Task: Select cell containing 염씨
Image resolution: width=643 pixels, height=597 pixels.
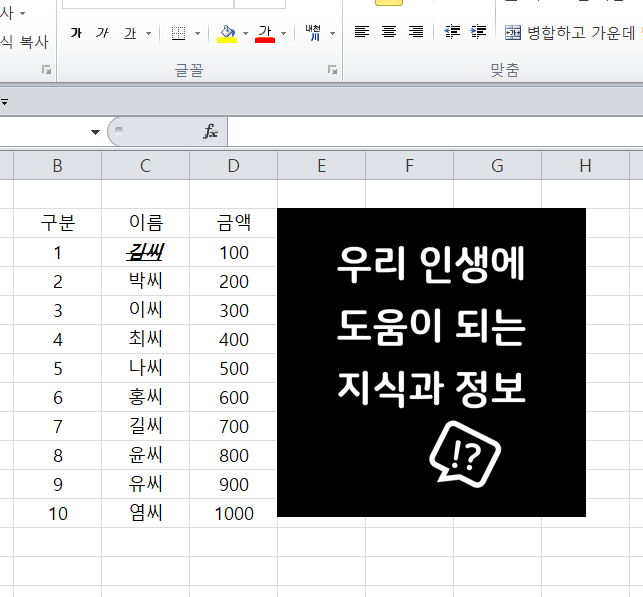Action: (146, 513)
